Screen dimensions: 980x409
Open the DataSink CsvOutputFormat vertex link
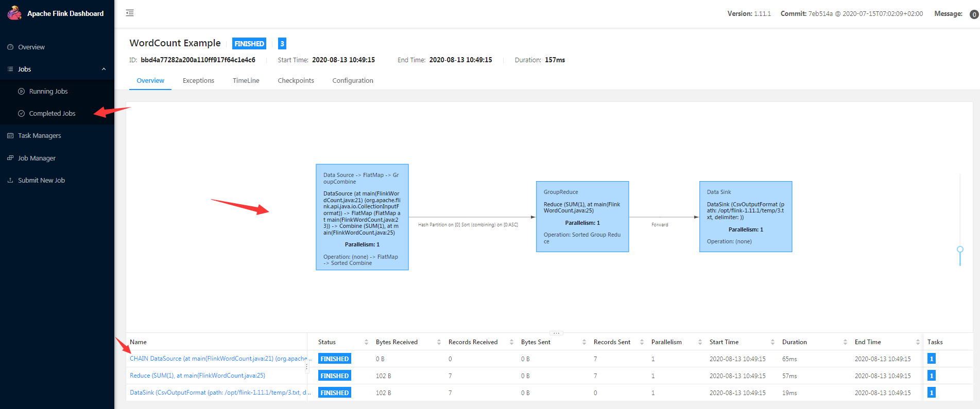(x=220, y=393)
